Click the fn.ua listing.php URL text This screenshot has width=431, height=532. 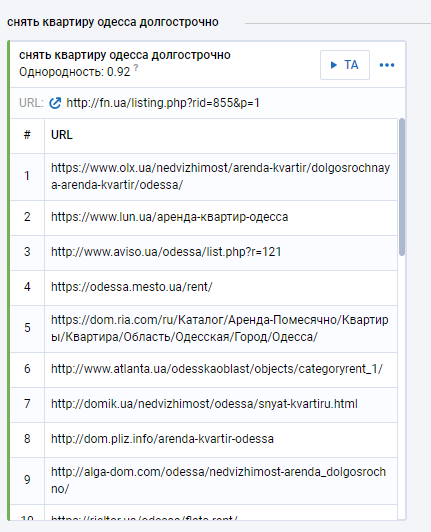163,103
